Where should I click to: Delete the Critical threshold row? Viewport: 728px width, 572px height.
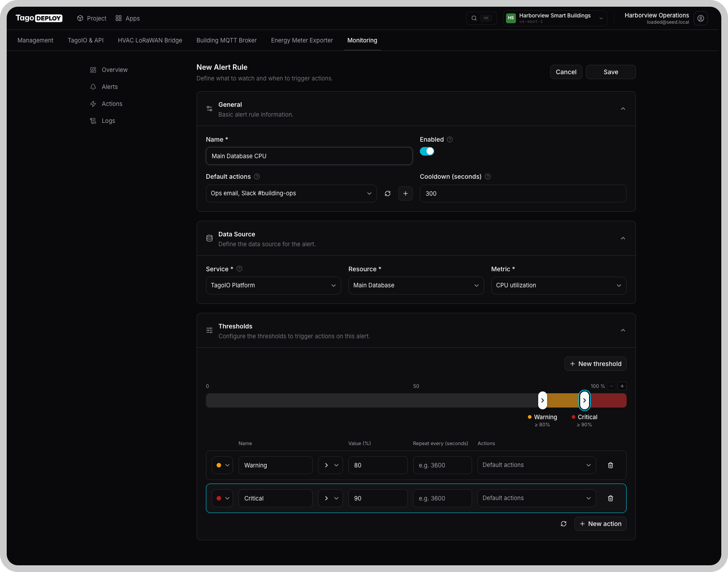(611, 498)
